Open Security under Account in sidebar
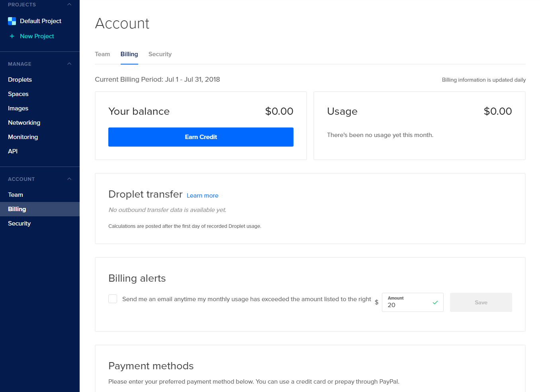This screenshot has height=392, width=540. click(x=20, y=223)
